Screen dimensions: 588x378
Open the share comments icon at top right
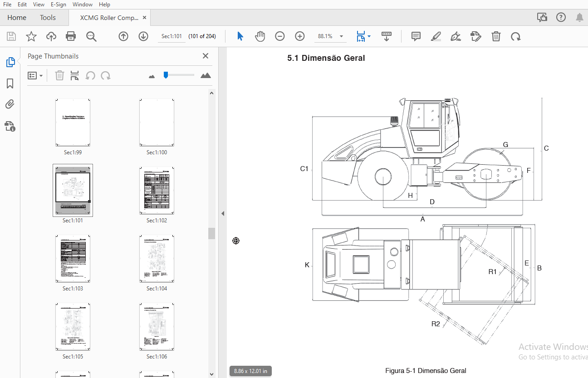point(542,17)
